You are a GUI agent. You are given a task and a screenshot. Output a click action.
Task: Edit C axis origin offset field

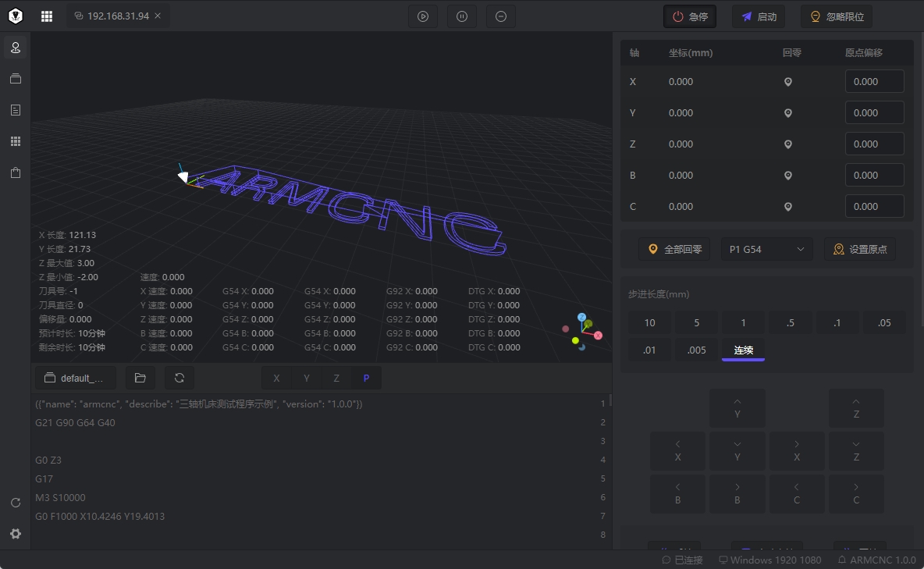pos(875,206)
